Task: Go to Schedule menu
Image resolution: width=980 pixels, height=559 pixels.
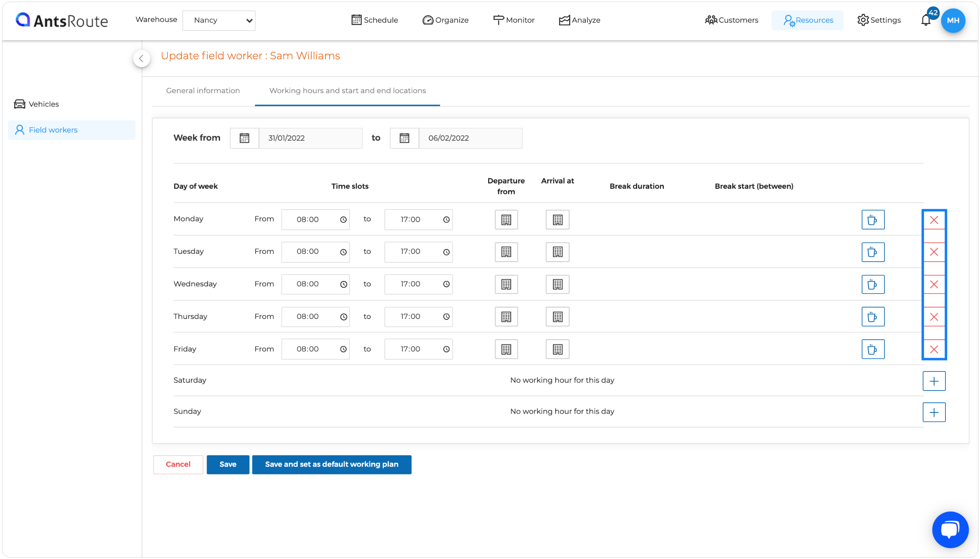Action: [x=374, y=20]
